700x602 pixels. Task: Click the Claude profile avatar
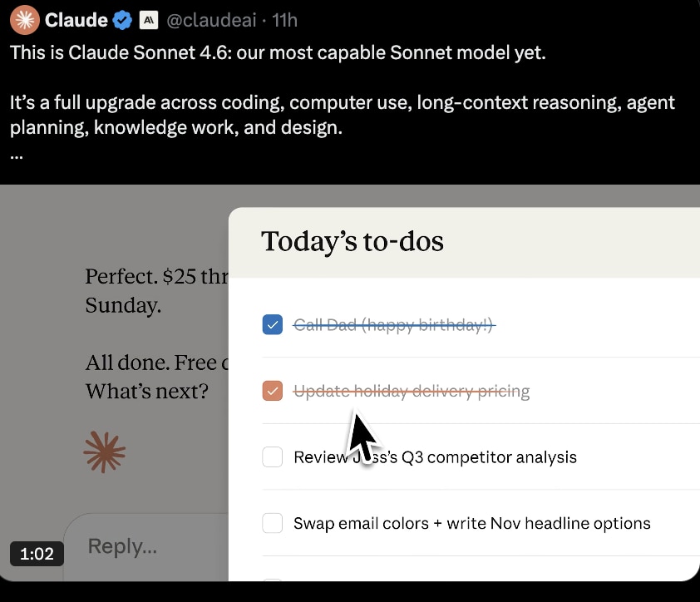[x=24, y=19]
